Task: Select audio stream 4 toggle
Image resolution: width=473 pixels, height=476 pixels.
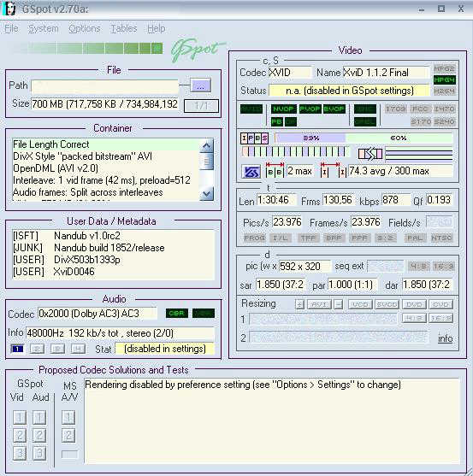Action: click(x=78, y=349)
